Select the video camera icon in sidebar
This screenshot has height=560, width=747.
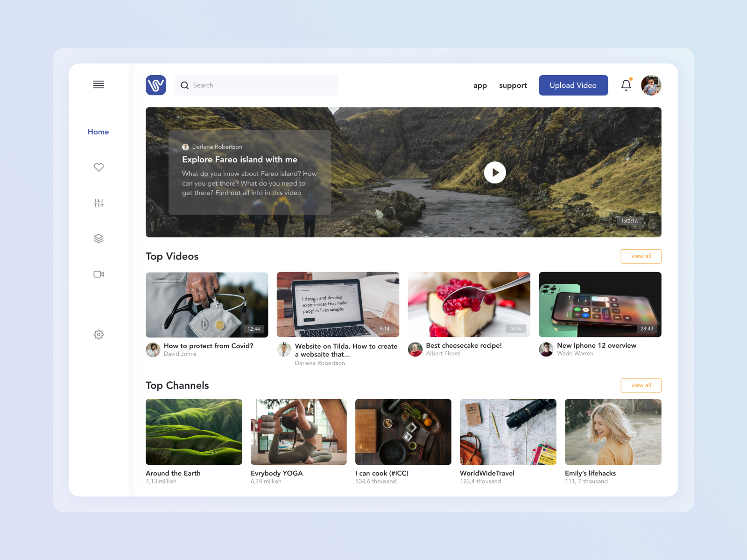[x=99, y=274]
